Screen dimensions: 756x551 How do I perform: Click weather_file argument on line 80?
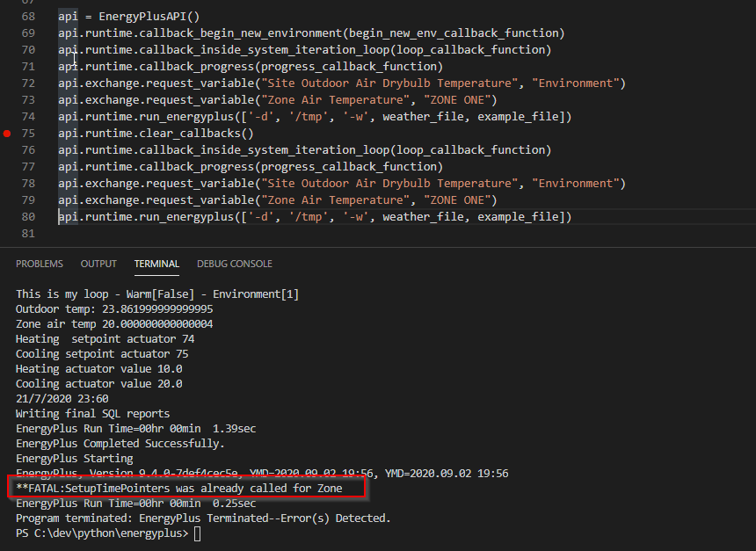tap(424, 217)
